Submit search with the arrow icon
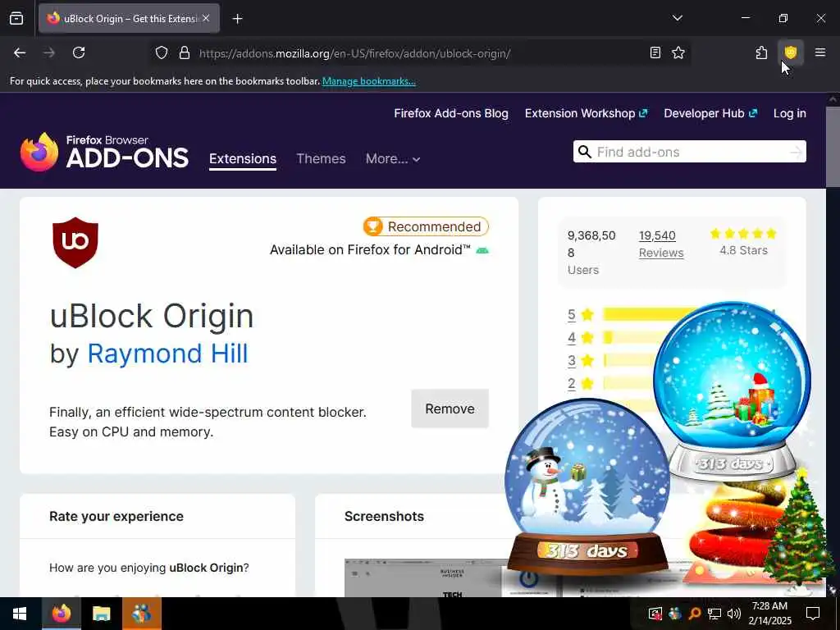Image resolution: width=840 pixels, height=630 pixels. [796, 152]
